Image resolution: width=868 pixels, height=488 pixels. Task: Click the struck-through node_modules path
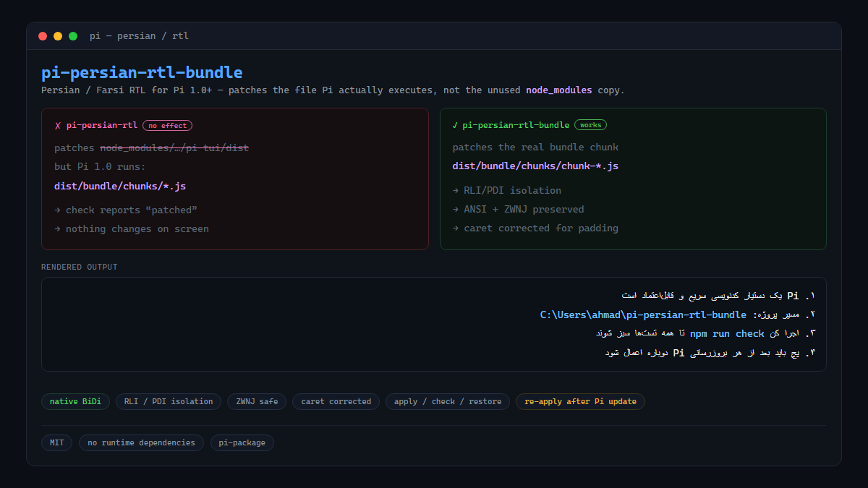coord(174,147)
